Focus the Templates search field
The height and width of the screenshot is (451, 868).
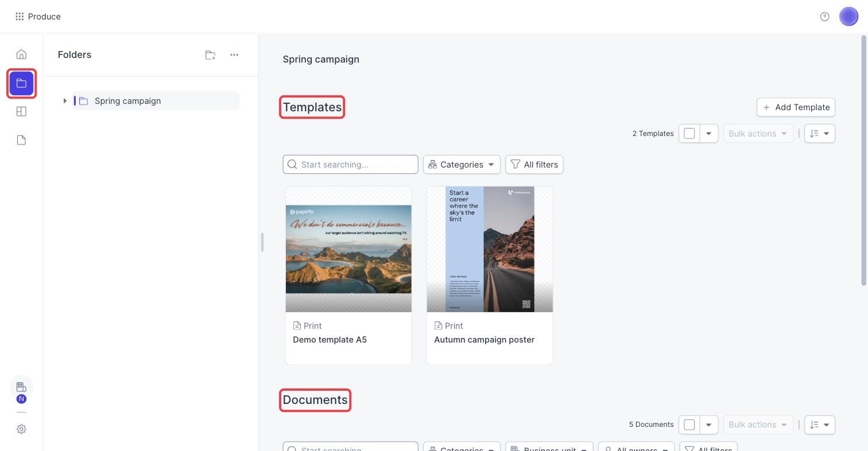pos(350,165)
